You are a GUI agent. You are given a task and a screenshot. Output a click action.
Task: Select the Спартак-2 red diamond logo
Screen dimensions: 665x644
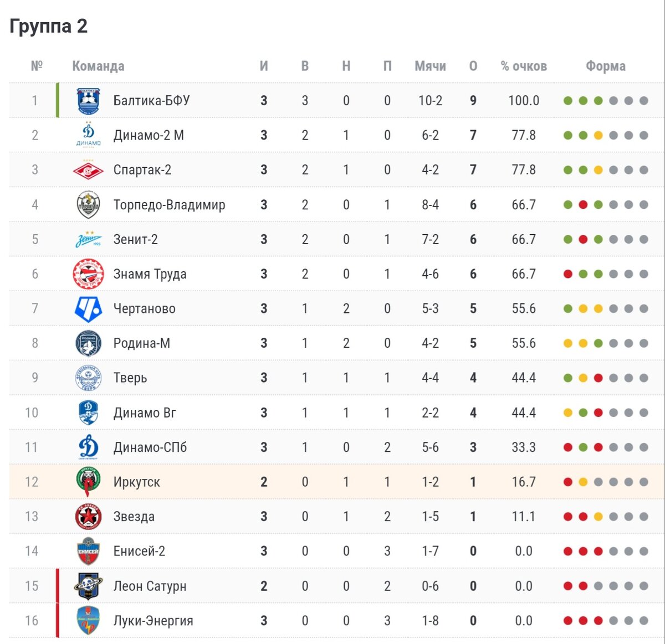[x=88, y=170]
